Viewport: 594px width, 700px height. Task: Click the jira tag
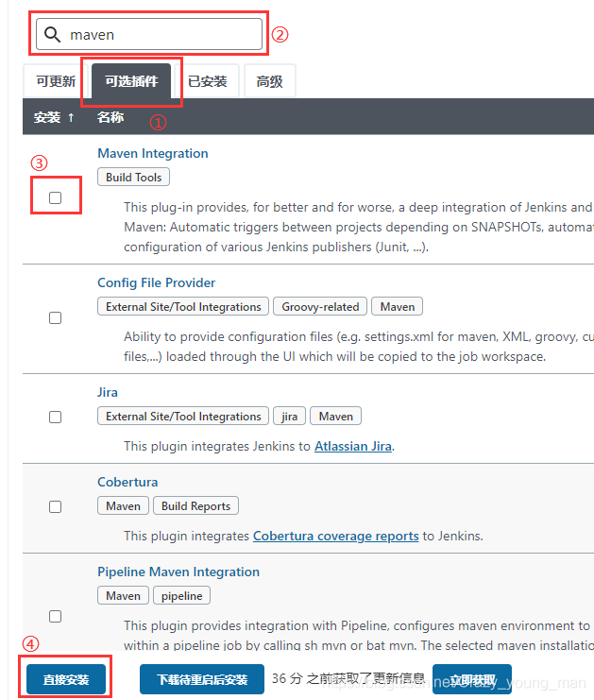[289, 417]
